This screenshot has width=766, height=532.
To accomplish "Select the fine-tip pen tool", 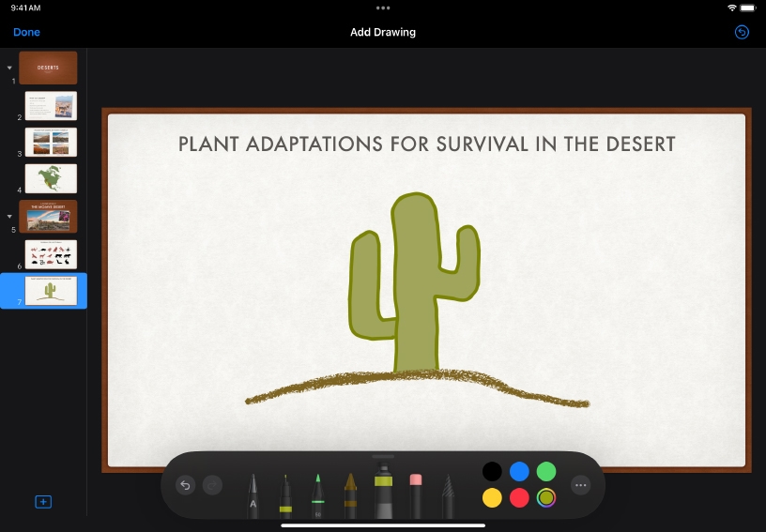I will 285,495.
